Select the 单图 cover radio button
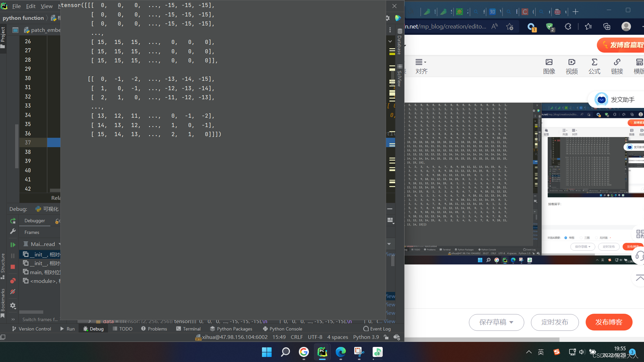The image size is (644, 362). pyautogui.click(x=566, y=238)
